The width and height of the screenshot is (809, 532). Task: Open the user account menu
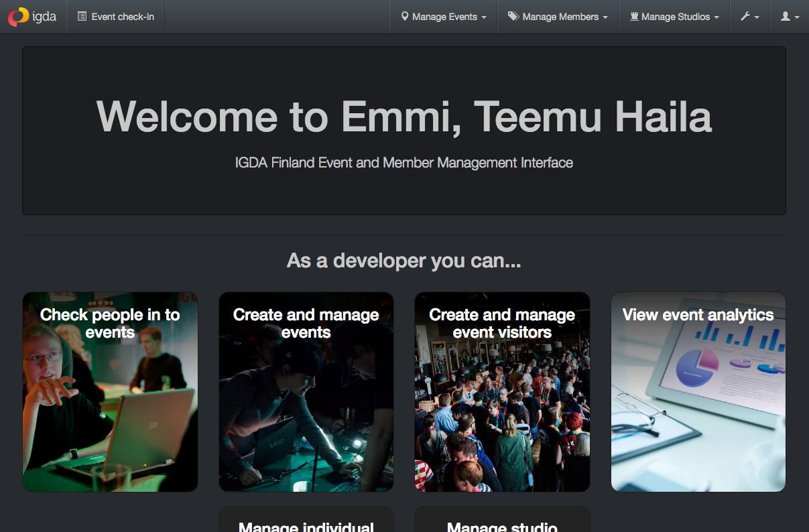tap(790, 17)
